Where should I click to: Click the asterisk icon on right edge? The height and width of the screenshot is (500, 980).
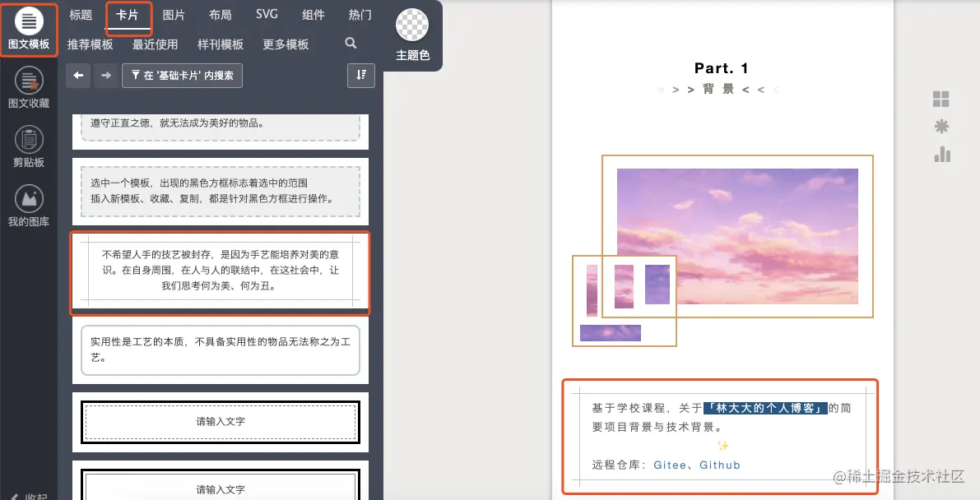pyautogui.click(x=941, y=127)
